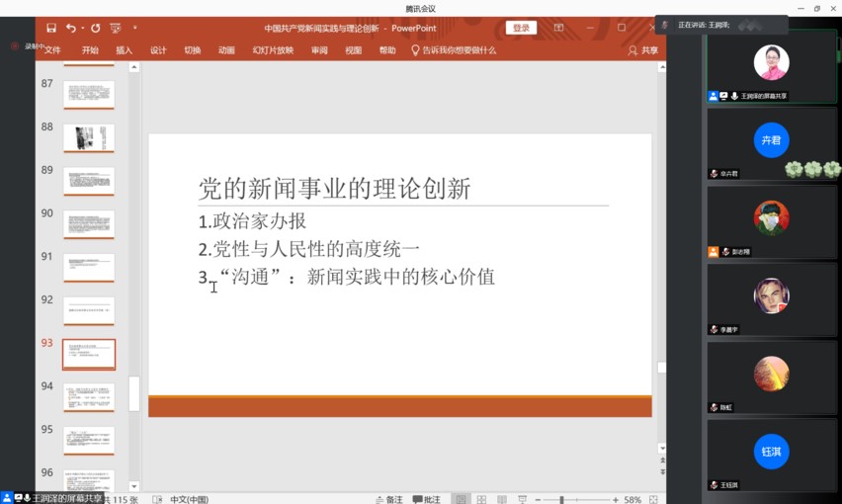842x504 pixels.
Task: Switch to Slide Sorter view
Action: (x=481, y=500)
